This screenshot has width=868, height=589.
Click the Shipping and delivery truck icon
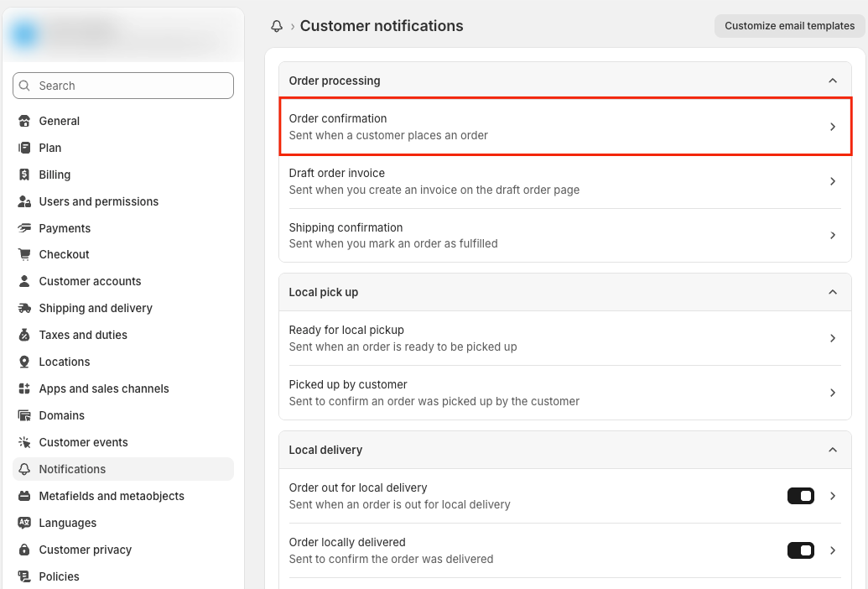24,308
